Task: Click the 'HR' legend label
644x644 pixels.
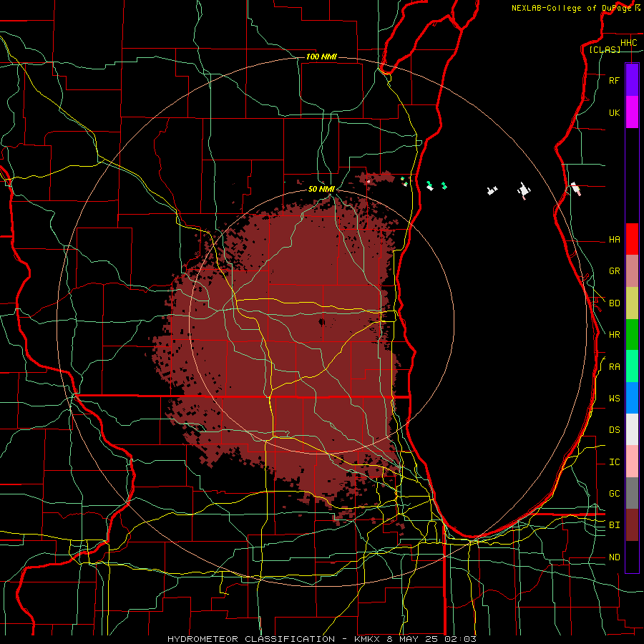Action: click(x=614, y=335)
